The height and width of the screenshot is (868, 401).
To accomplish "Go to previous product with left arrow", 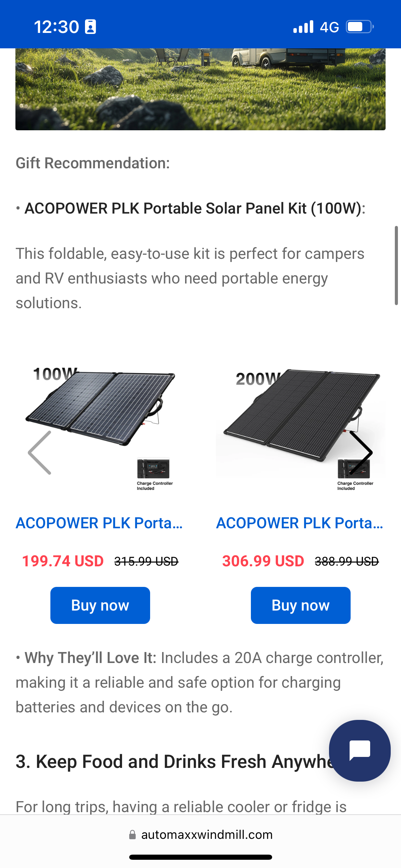I will coord(40,453).
